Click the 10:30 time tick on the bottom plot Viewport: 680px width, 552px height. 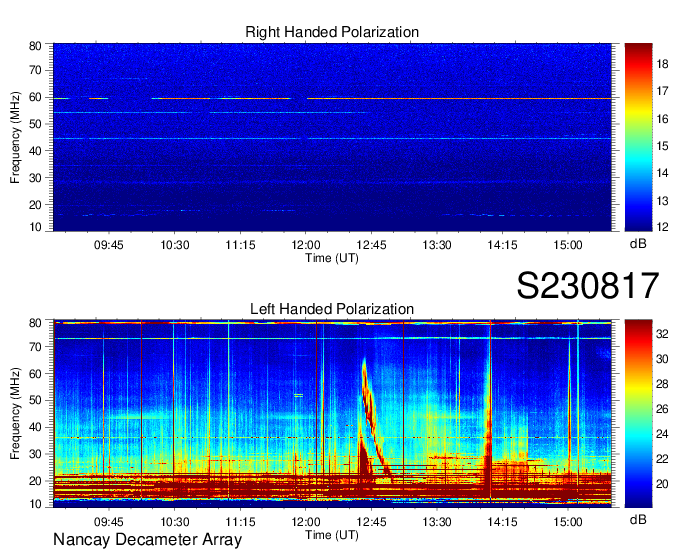(174, 522)
